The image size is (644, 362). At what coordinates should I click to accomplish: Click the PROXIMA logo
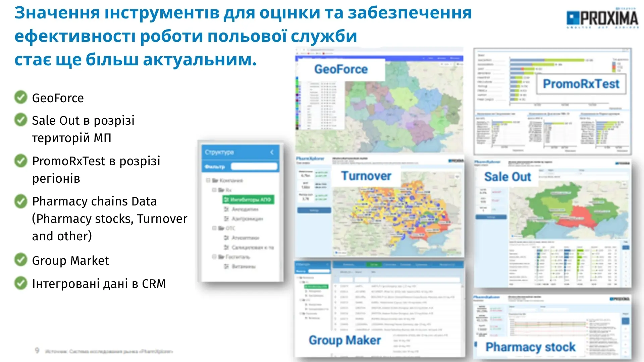[602, 18]
